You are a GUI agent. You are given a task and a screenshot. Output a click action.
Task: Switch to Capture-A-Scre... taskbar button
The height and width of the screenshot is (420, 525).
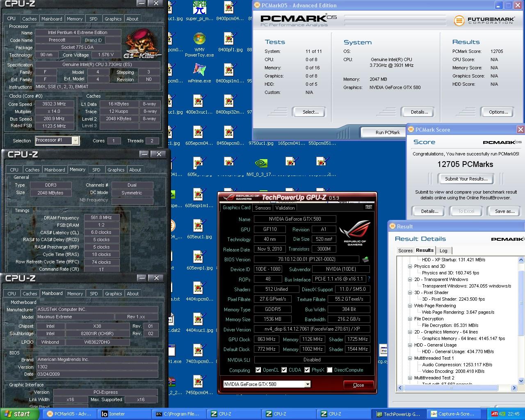(454, 414)
